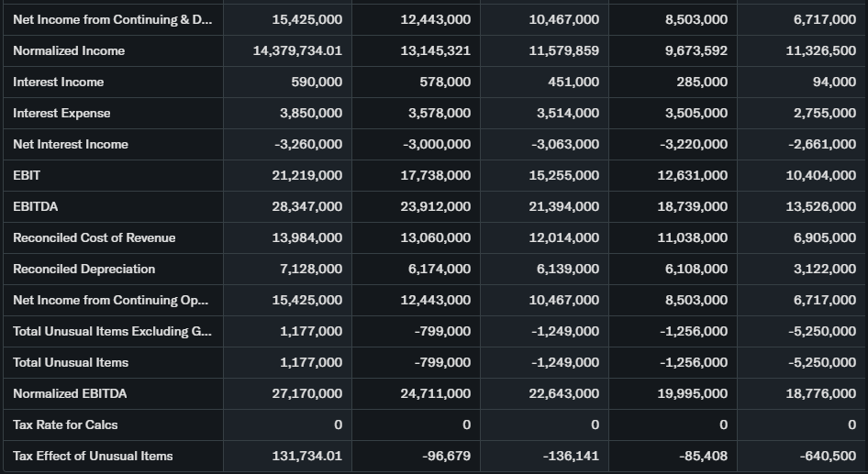This screenshot has width=868, height=474.
Task: Click the Tax Effect value 131,734.01
Action: click(x=306, y=456)
